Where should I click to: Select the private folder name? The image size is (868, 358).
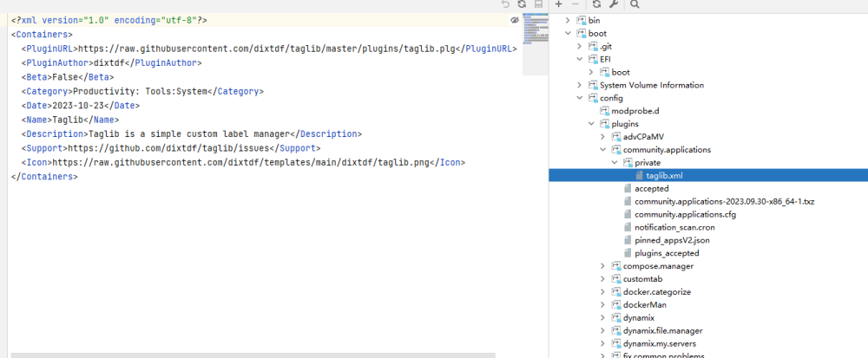(x=648, y=162)
